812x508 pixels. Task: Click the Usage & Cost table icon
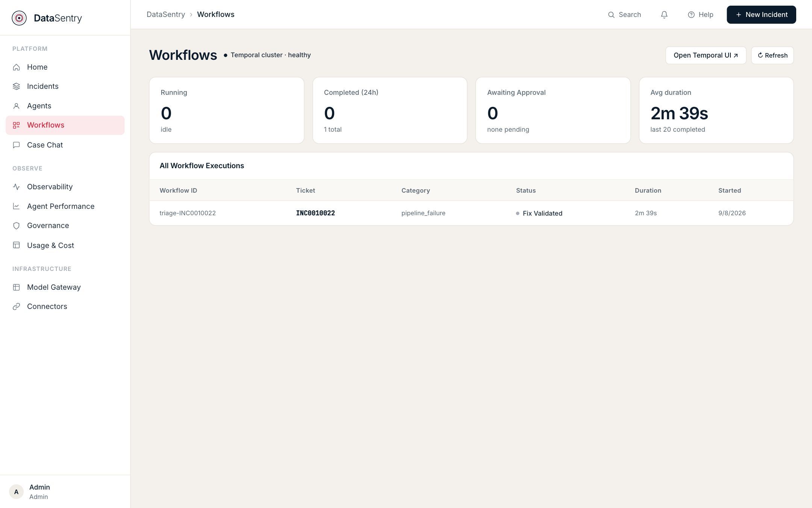tap(16, 245)
